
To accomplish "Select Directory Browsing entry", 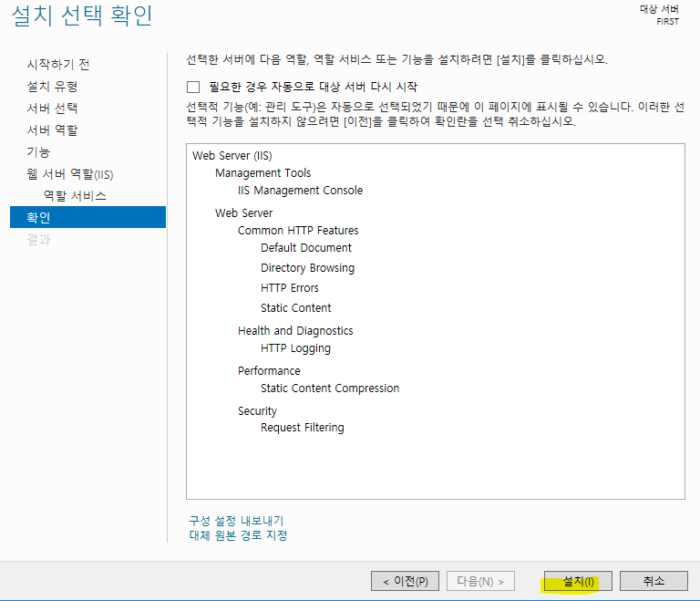I will click(307, 267).
